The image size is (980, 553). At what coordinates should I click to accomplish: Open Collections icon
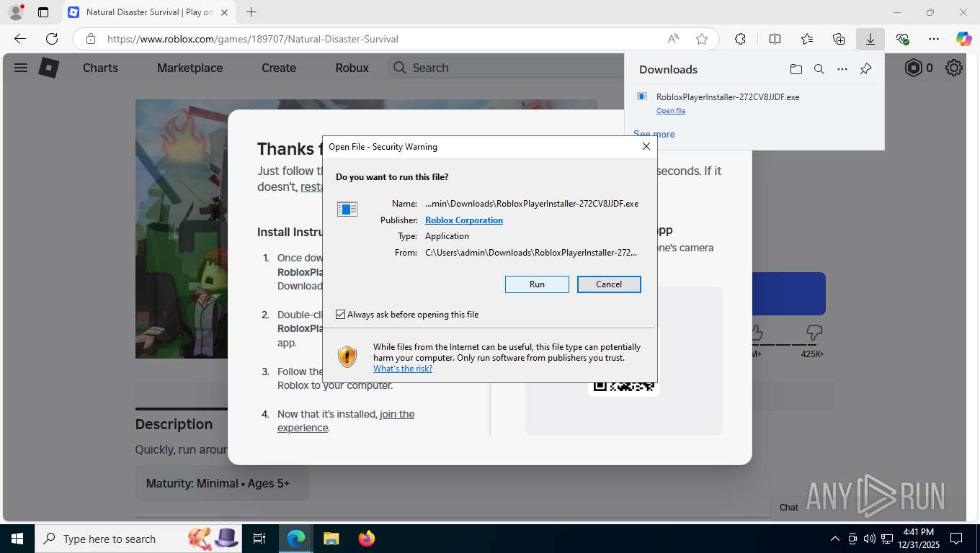click(839, 39)
